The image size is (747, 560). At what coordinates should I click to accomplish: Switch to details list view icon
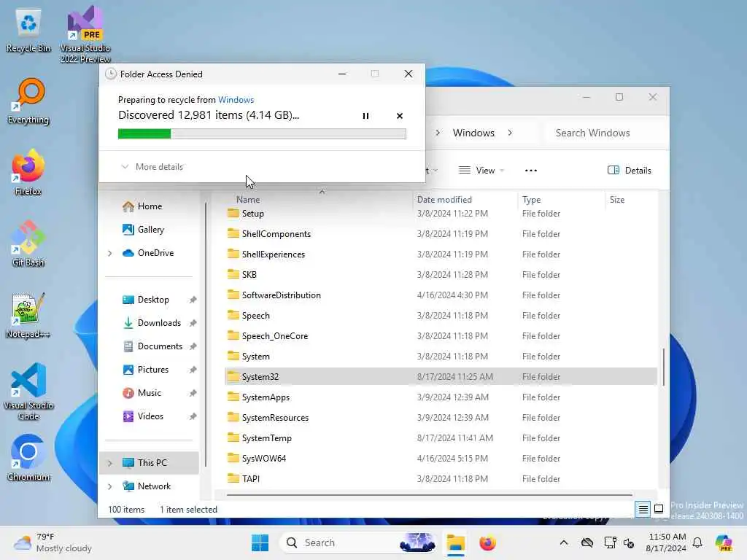643,510
